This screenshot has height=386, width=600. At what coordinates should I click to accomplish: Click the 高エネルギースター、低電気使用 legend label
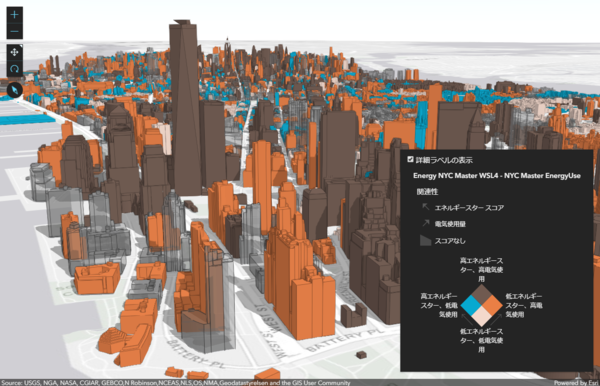pyautogui.click(x=439, y=305)
